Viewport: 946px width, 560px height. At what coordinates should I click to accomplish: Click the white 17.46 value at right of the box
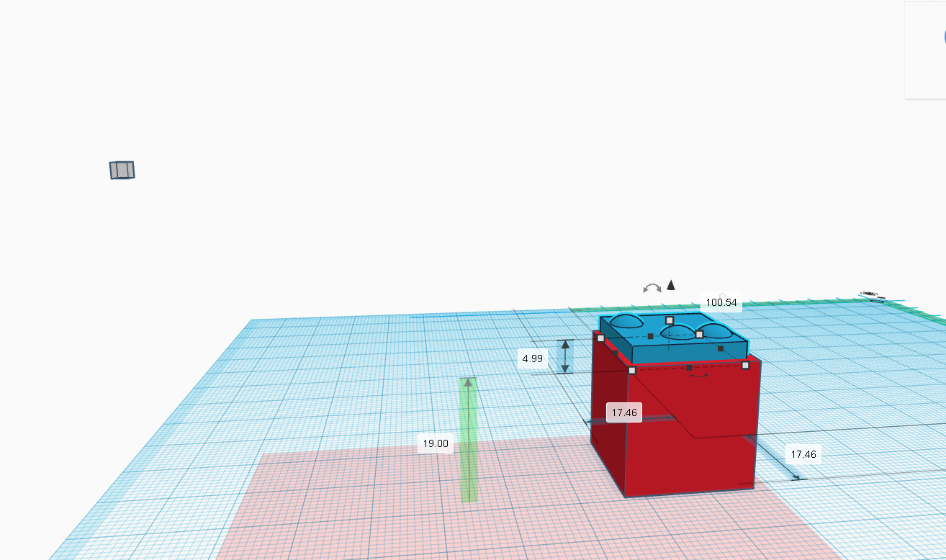point(803,454)
